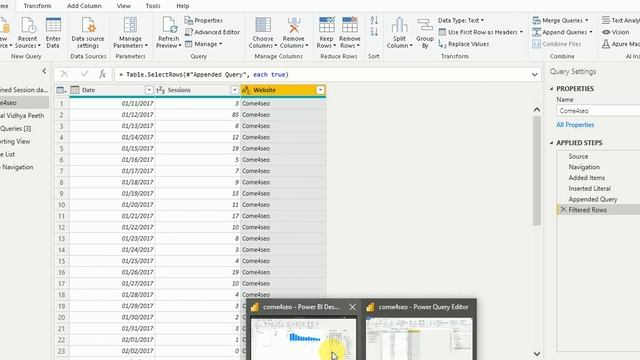Open Append Queries
Image resolution: width=640 pixels, height=360 pixels.
coord(562,32)
